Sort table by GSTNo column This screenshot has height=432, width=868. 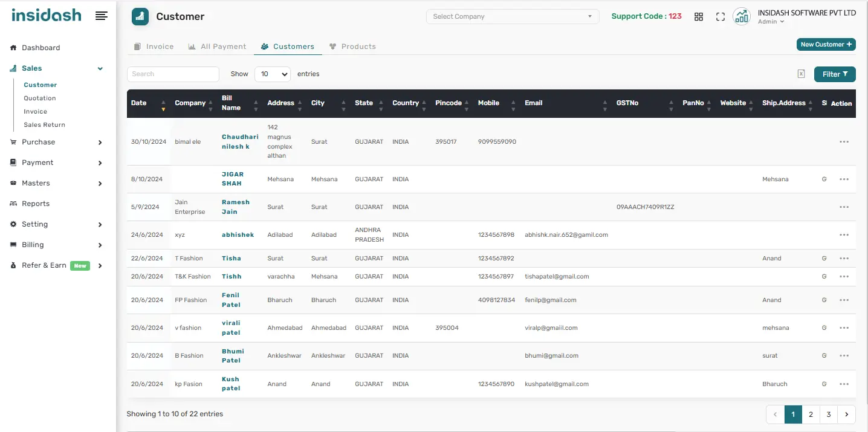(x=645, y=103)
